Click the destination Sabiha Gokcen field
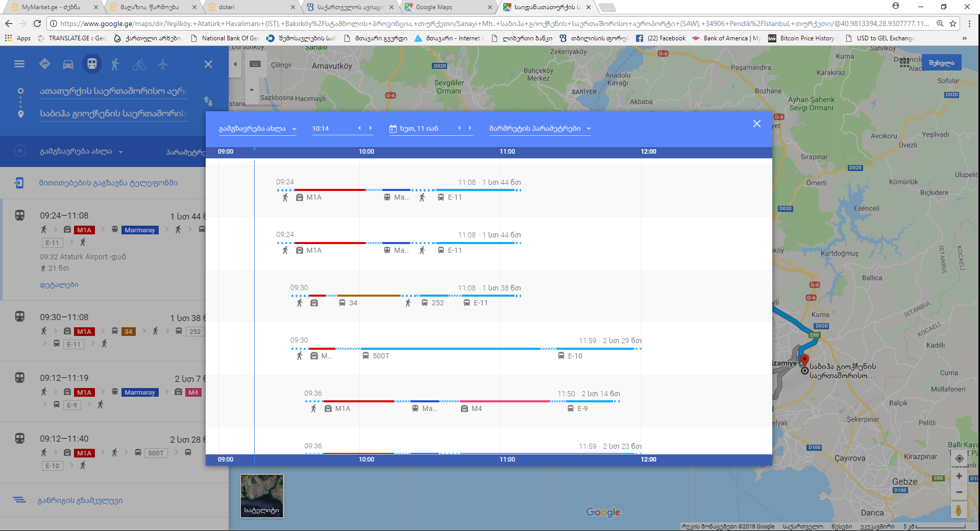 pyautogui.click(x=113, y=113)
